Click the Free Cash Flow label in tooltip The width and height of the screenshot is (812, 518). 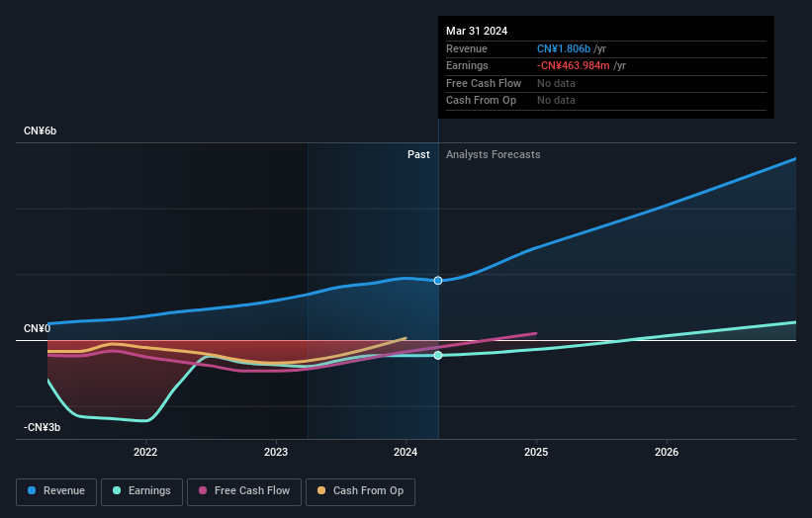[484, 83]
